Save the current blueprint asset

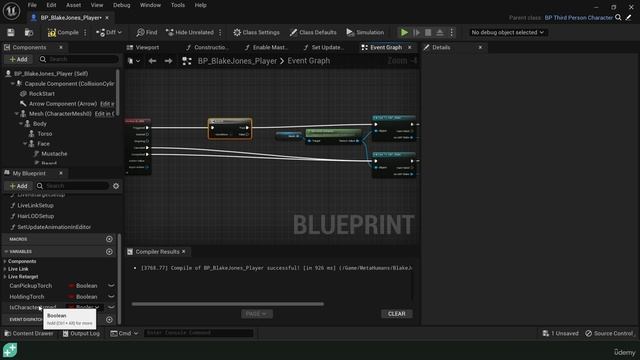click(x=11, y=32)
